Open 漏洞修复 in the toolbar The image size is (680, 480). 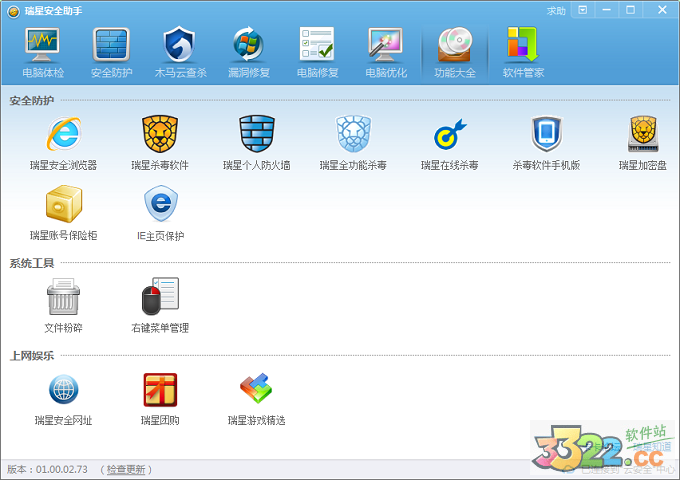(x=248, y=52)
